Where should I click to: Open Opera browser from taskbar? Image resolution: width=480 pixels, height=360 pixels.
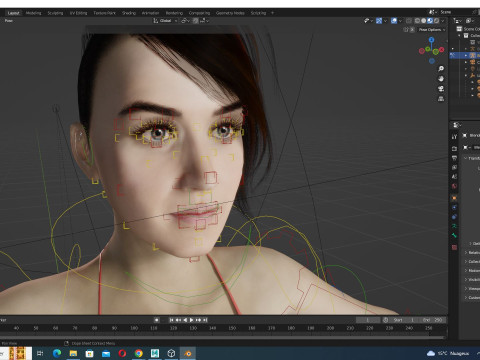click(x=122, y=353)
